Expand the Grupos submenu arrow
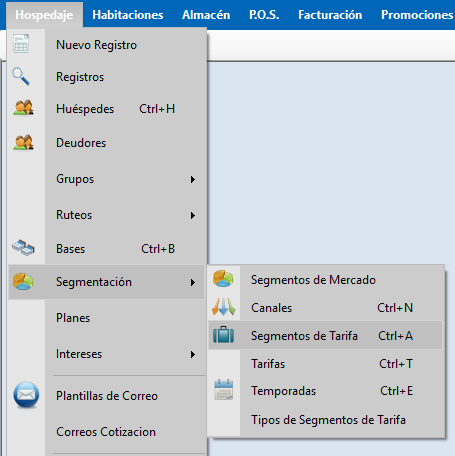Screen dimensions: 455x456 [193, 180]
